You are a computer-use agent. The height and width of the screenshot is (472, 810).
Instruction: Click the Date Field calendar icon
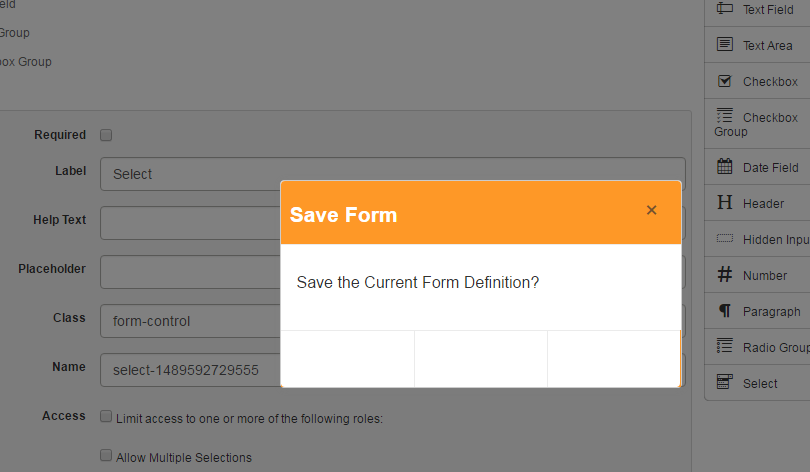[725, 167]
